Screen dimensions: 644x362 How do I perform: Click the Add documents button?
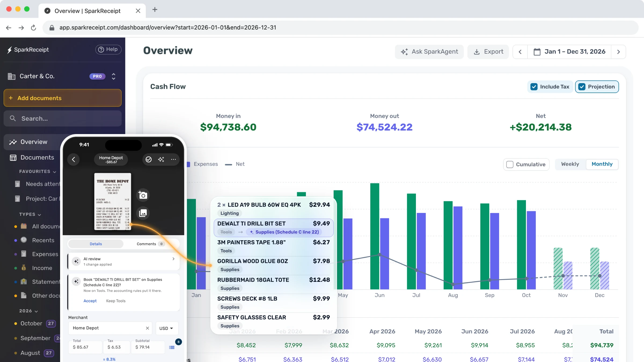(x=63, y=98)
